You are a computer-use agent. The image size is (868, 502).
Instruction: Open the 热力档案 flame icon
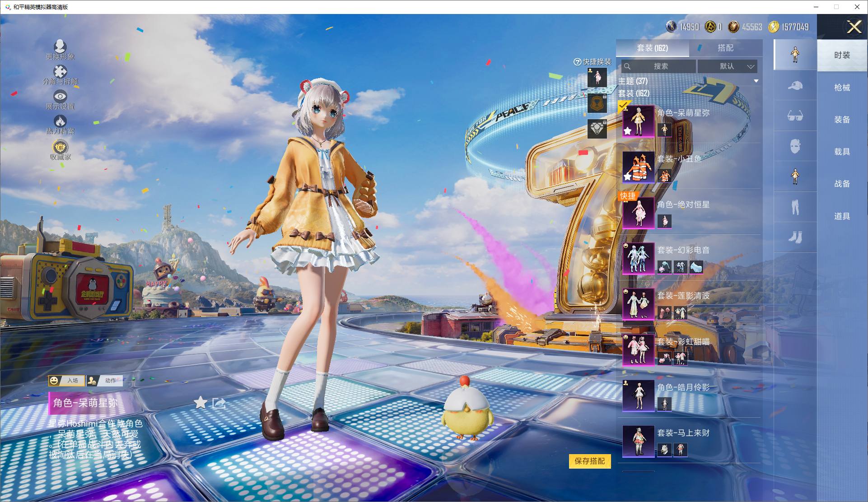coord(60,121)
